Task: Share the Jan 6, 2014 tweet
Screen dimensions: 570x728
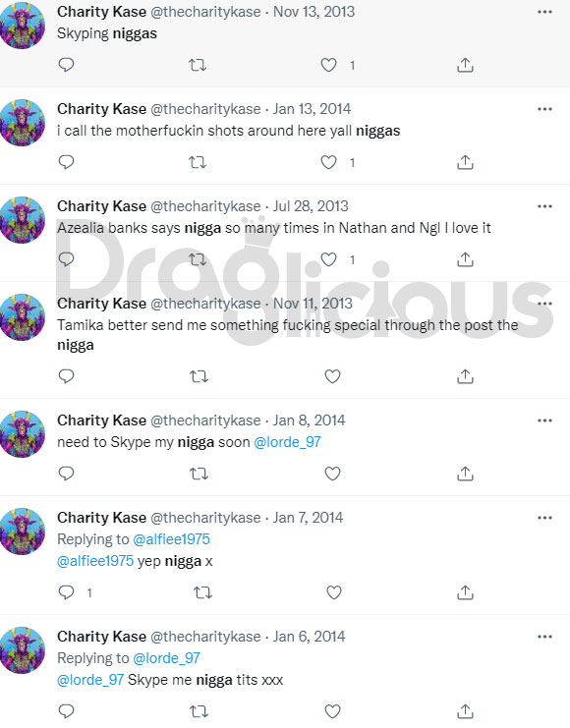Action: click(x=465, y=711)
